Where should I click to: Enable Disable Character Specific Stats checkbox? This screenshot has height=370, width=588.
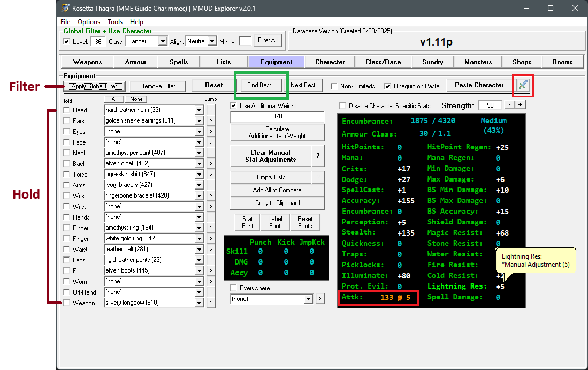[342, 106]
